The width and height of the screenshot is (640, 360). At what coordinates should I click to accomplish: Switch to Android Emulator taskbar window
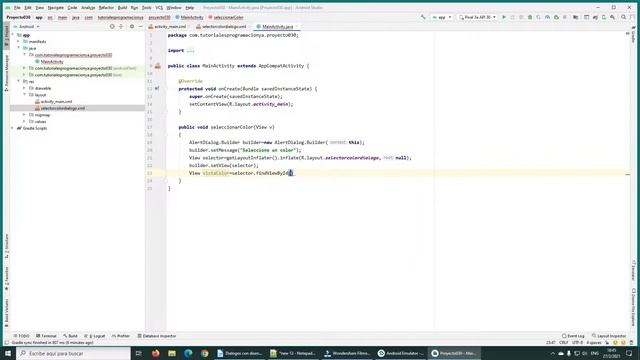tap(401, 353)
